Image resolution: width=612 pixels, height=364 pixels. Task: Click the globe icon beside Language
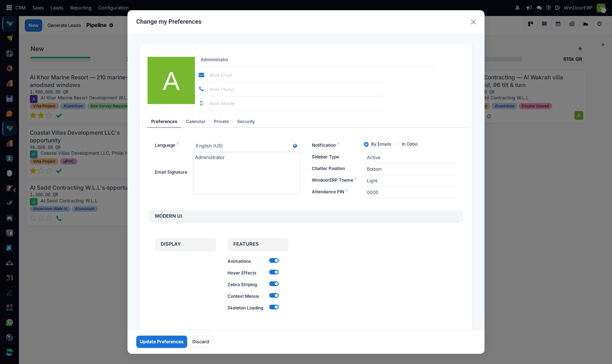pyautogui.click(x=295, y=146)
